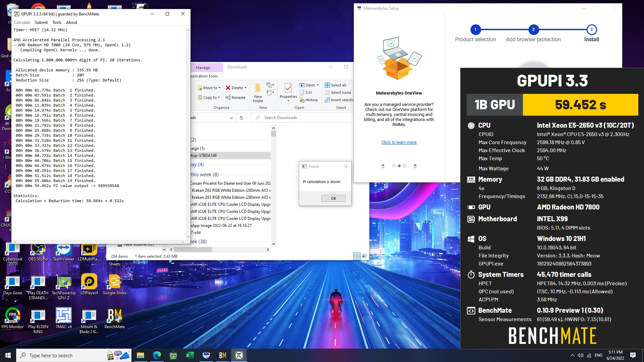Click Invert selection in the ribbon

(x=339, y=100)
